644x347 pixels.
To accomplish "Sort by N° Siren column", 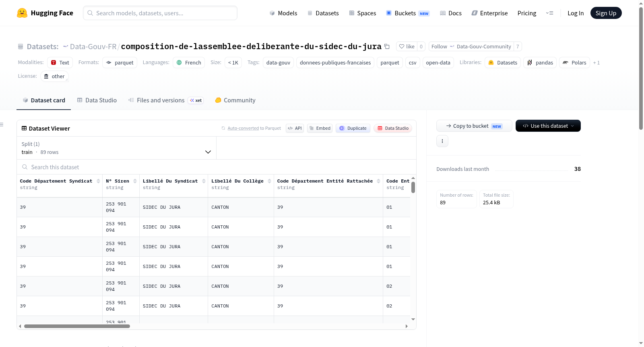I will point(135,181).
